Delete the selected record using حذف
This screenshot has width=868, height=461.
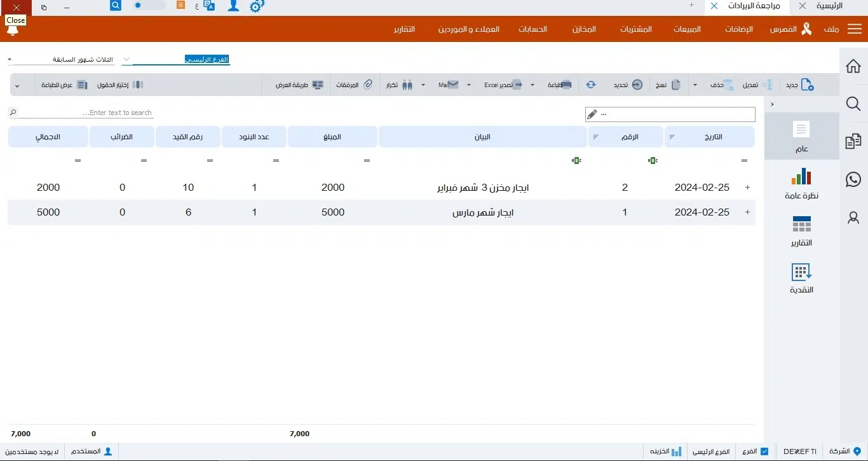pyautogui.click(x=721, y=85)
